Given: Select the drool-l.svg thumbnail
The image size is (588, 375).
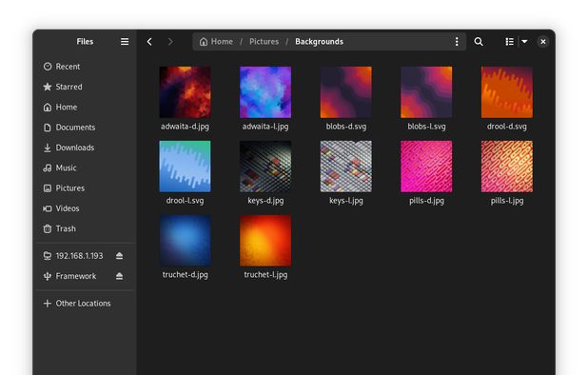Looking at the screenshot, I should pos(185,167).
